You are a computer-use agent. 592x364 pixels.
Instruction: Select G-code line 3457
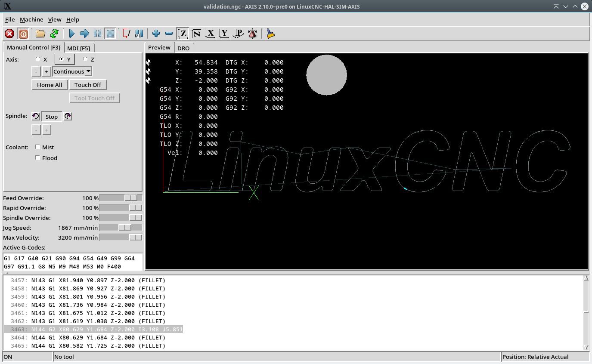click(88, 280)
